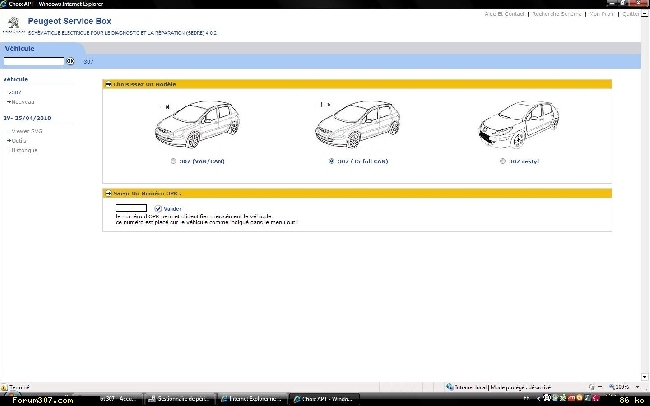Click the page scrollbar down arrow

(645, 377)
